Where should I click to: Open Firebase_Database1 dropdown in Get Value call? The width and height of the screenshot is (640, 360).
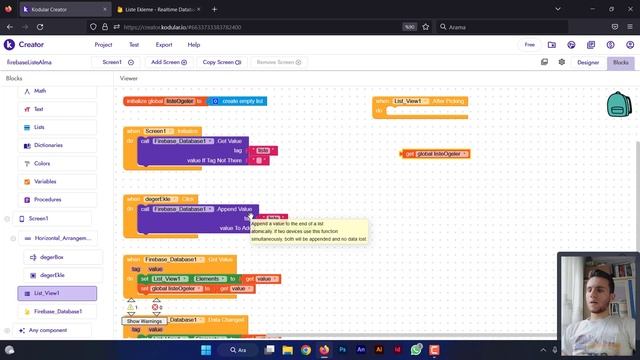coord(183,141)
